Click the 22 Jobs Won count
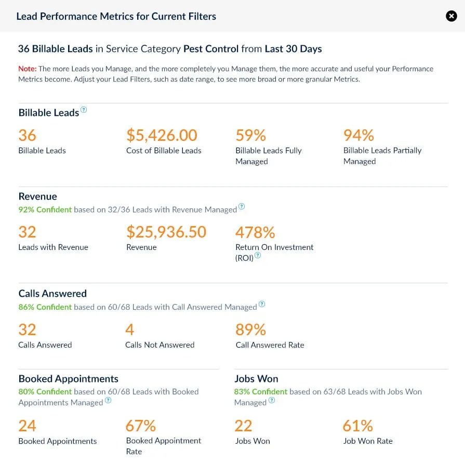465x476 pixels. click(x=243, y=426)
